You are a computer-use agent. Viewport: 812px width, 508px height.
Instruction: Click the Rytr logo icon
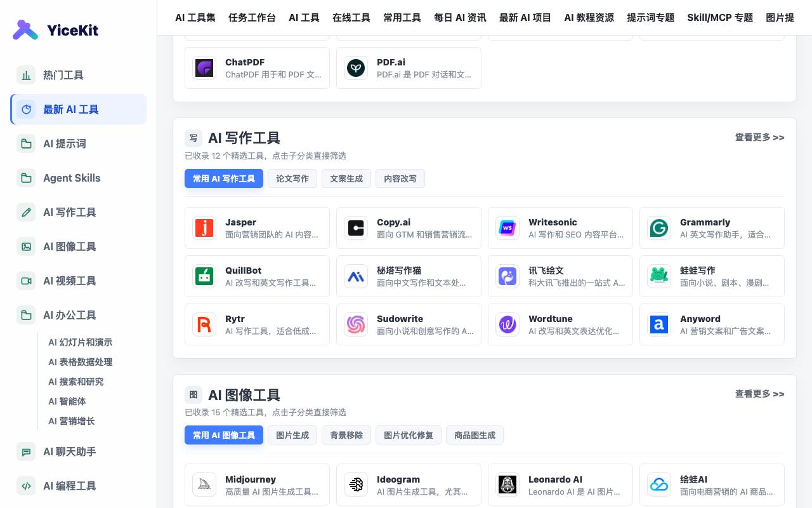pos(204,324)
